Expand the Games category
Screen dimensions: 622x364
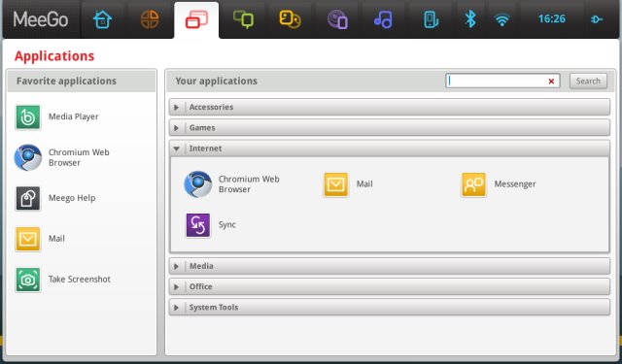point(390,127)
